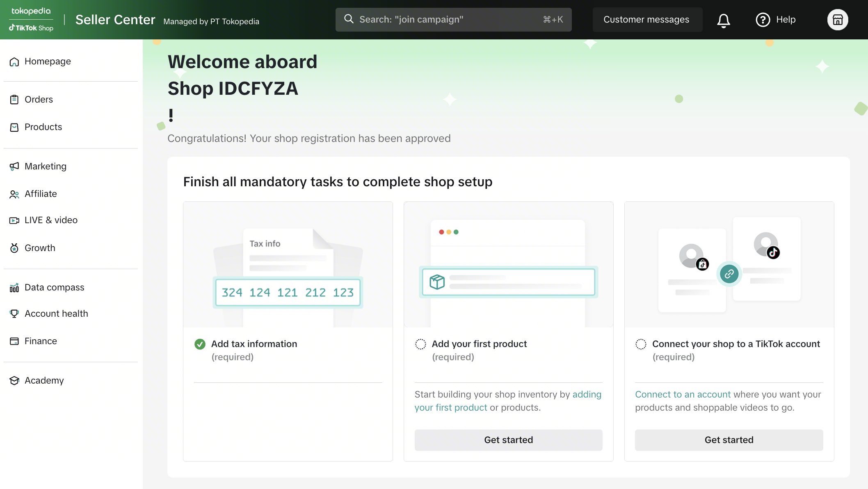Click the Help question mark icon
Screen dimensions: 868x489
click(x=763, y=20)
